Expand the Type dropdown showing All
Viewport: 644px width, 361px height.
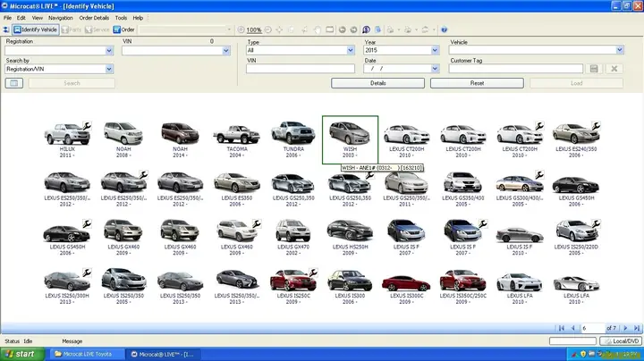tap(351, 50)
